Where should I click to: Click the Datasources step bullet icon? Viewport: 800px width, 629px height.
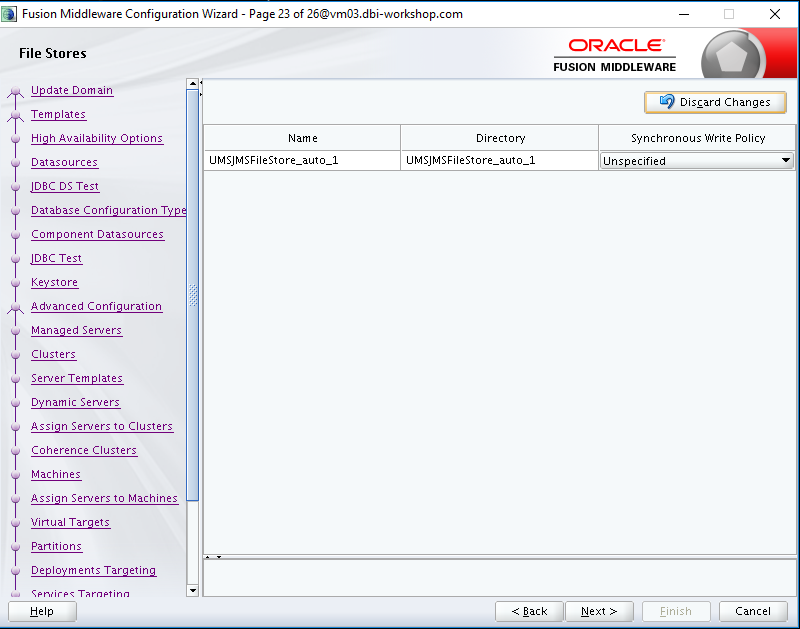tap(16, 163)
